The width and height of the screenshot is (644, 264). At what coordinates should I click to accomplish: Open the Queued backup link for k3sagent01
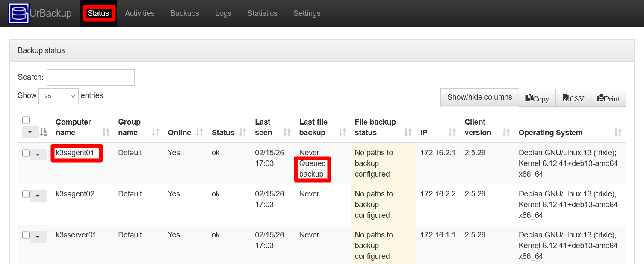coord(313,169)
